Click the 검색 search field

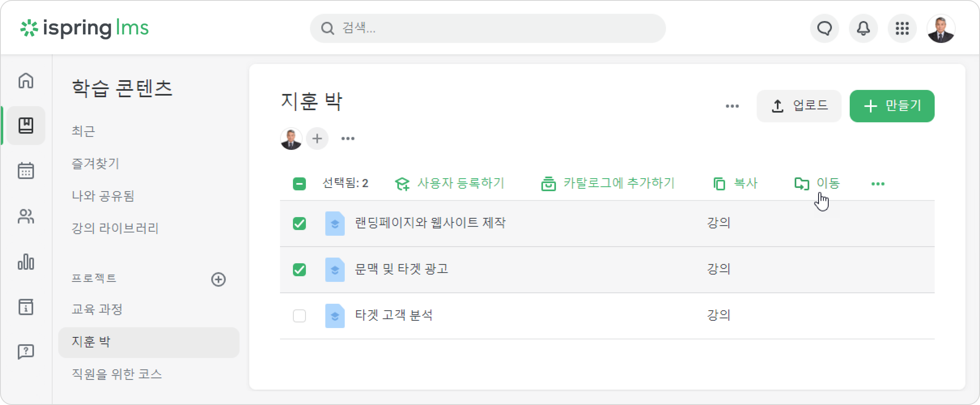pos(488,28)
